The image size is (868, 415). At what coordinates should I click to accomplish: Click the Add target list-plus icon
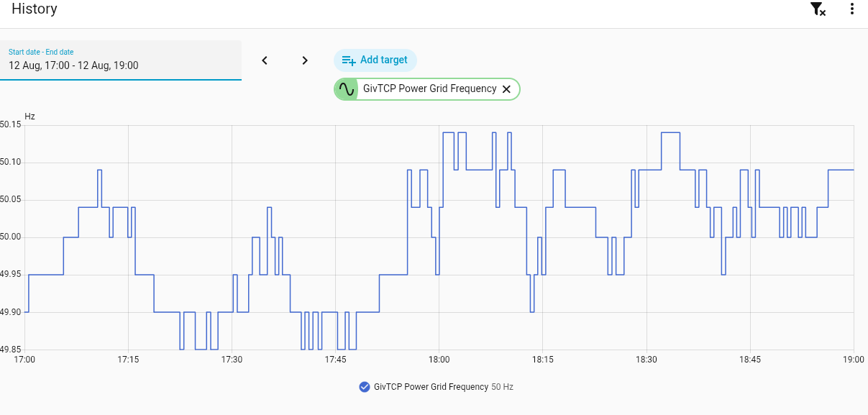pyautogui.click(x=349, y=60)
